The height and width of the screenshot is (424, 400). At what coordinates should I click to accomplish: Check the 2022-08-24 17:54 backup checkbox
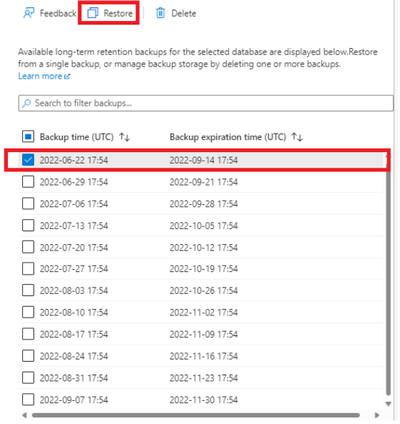pyautogui.click(x=28, y=356)
